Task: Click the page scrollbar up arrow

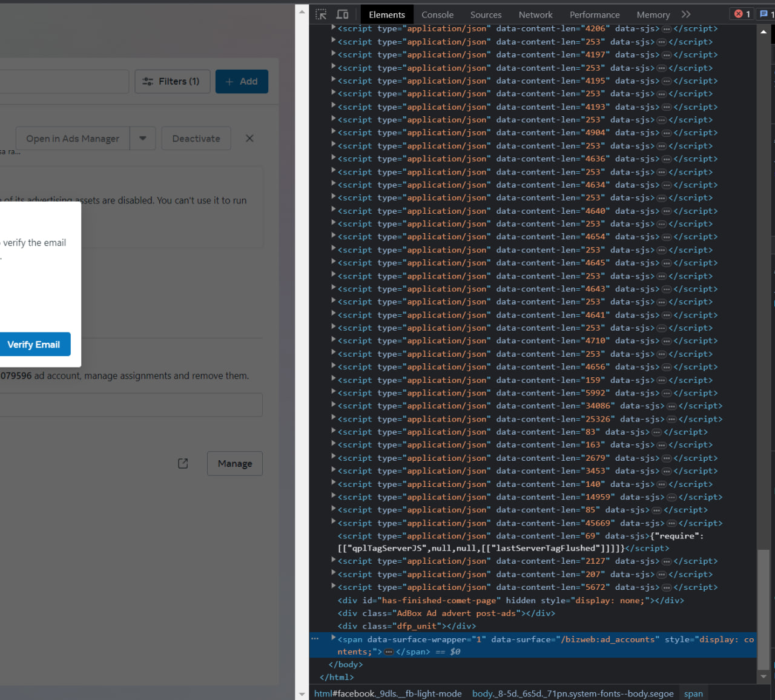Action: coord(302,11)
